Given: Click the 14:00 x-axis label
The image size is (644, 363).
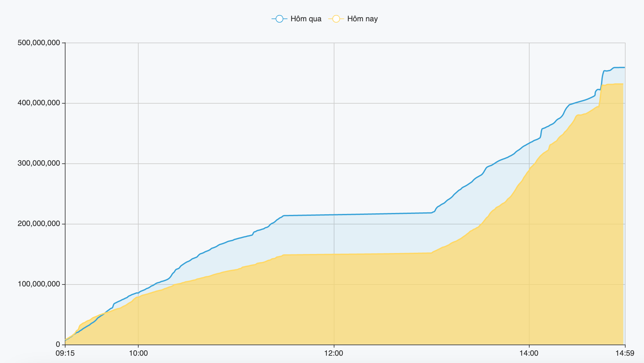Looking at the screenshot, I should coord(529,353).
